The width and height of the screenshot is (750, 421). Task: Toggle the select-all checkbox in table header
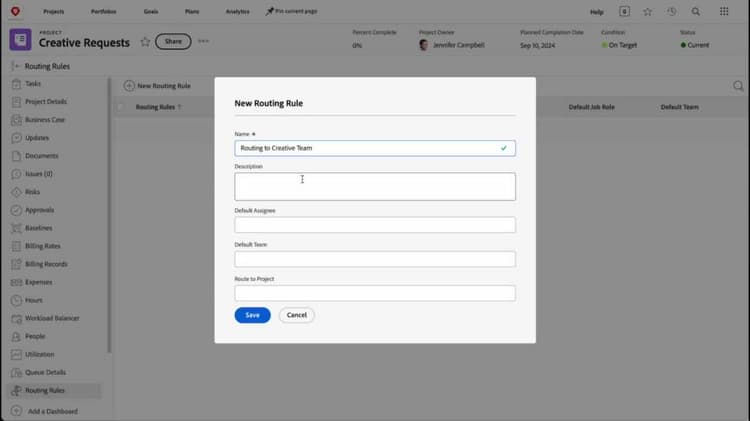[121, 107]
